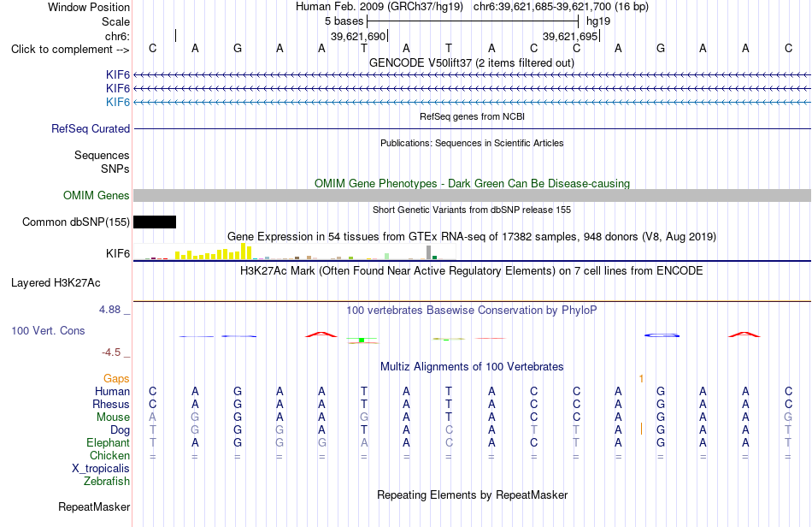Open the H3K27Ac Mark ENCODE track title
812x527 pixels.
472,270
